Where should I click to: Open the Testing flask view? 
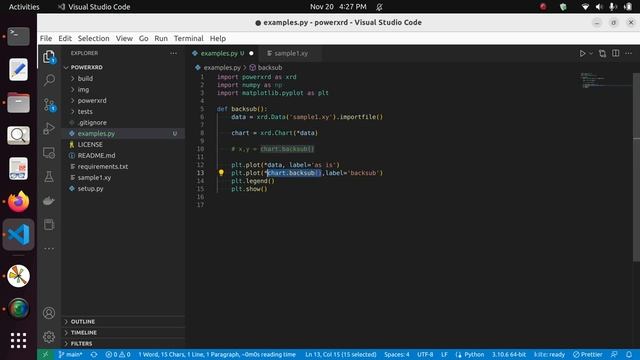49,176
